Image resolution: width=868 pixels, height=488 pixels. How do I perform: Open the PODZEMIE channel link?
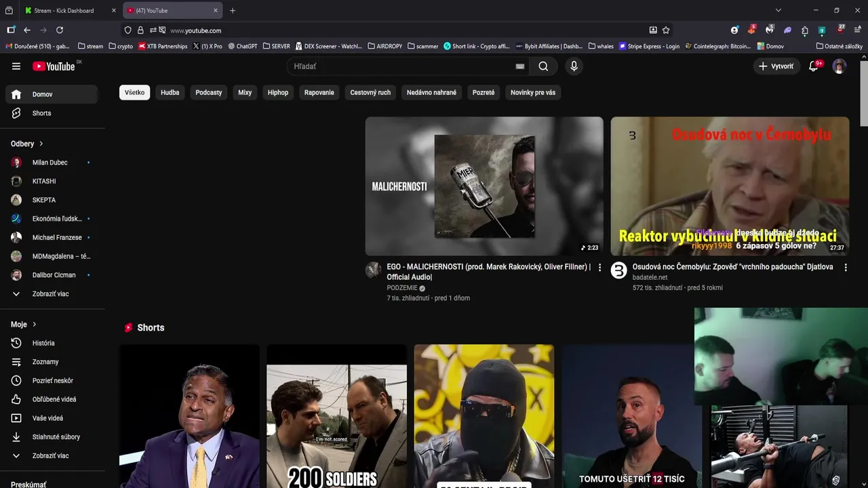(402, 288)
